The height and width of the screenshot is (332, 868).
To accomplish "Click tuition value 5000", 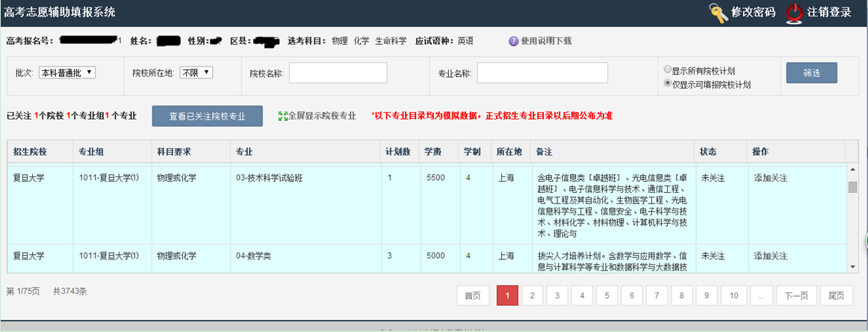I will pos(435,256).
